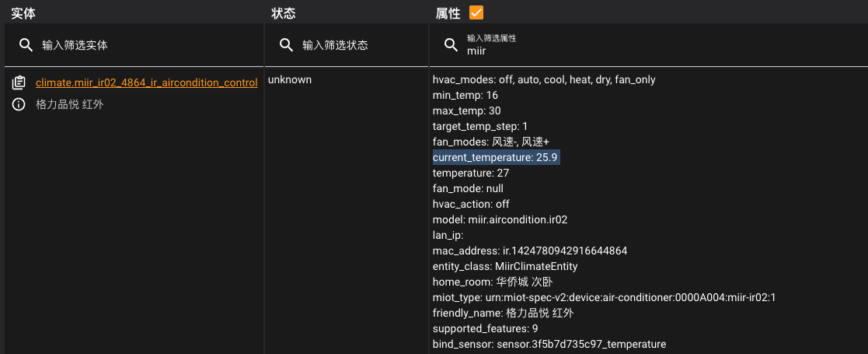Select the hvac_modes attribute line

544,80
